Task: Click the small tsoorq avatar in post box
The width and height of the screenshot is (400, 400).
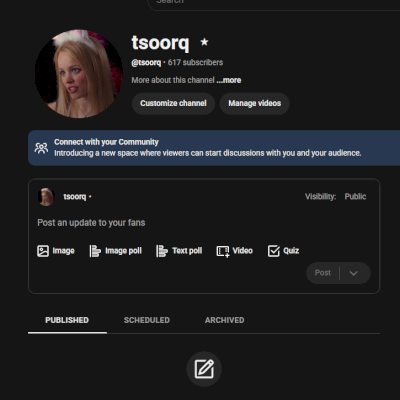Action: (x=46, y=197)
